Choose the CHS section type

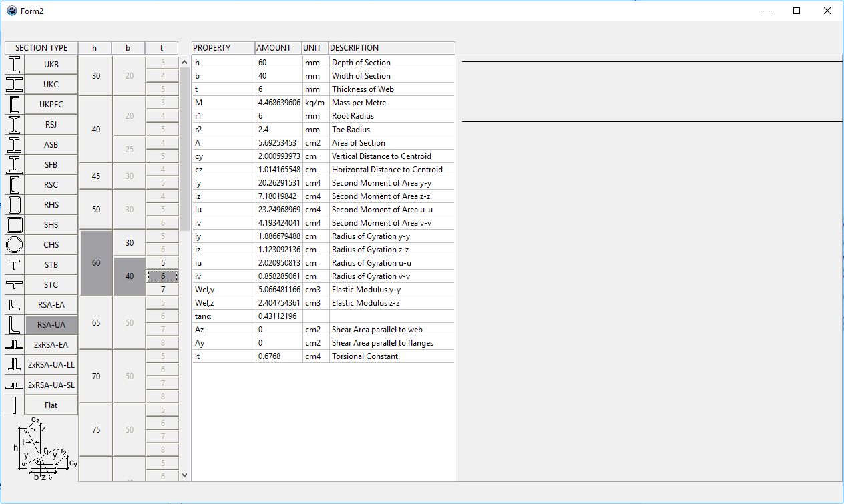51,245
